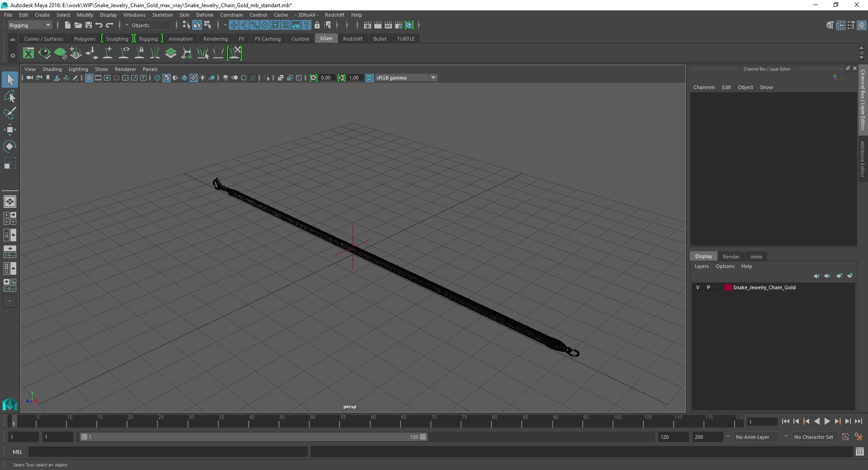This screenshot has height=470, width=868.
Task: Go to start of playback range
Action: click(785, 421)
